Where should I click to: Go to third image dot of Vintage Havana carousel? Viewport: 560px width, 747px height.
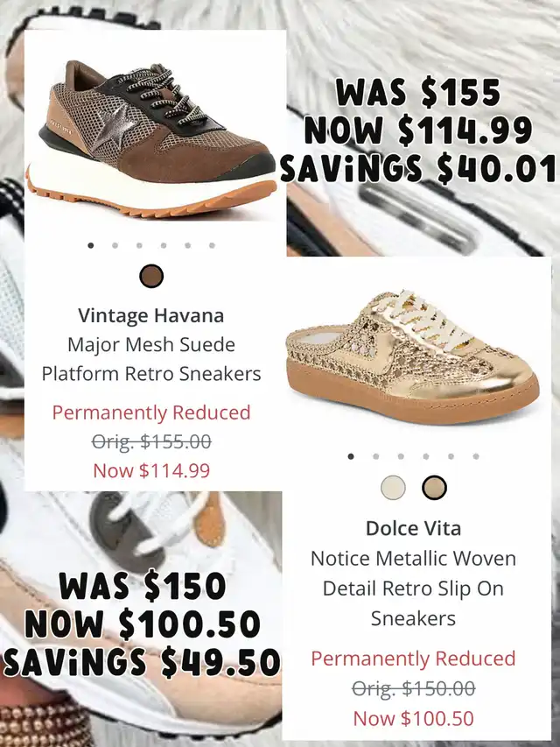coord(139,245)
